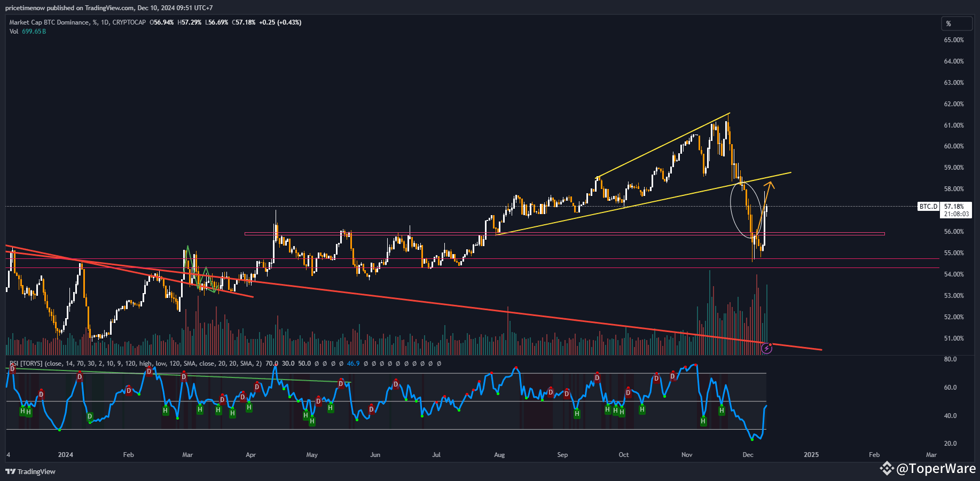Click the '53.00%' price axis label
The height and width of the screenshot is (481, 980).
954,296
